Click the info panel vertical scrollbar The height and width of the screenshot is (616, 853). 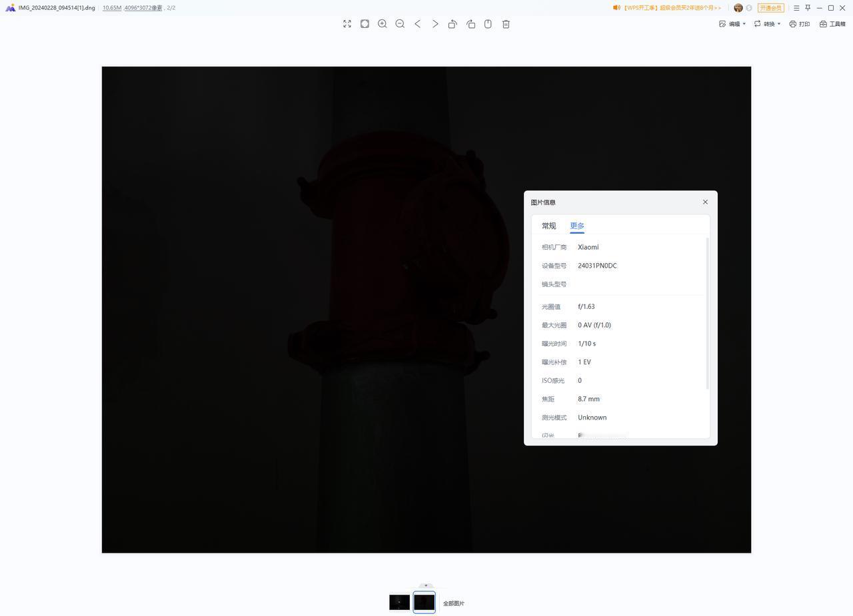707,313
